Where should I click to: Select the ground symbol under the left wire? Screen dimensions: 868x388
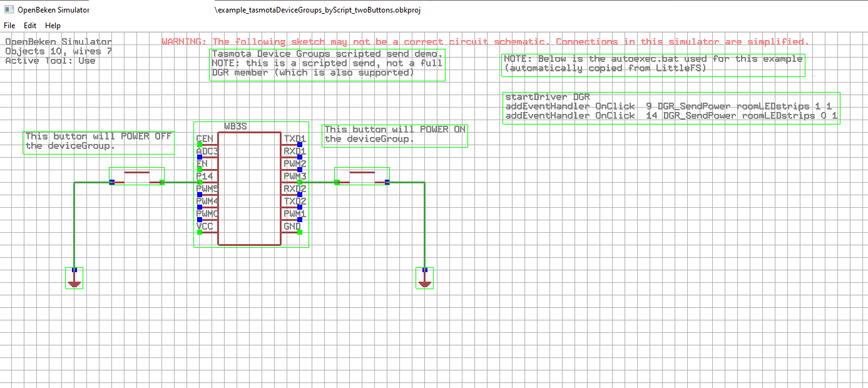(74, 278)
